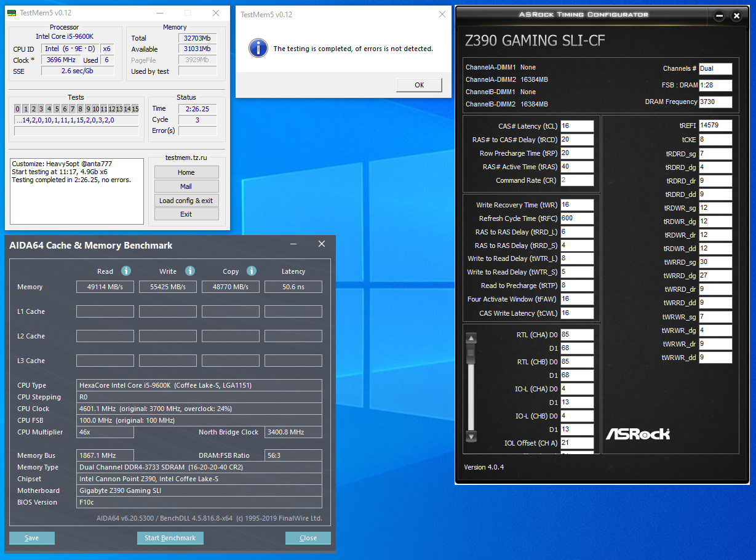756x560 pixels.
Task: Click Close button in AIDA64 benchmark window
Action: point(308,538)
